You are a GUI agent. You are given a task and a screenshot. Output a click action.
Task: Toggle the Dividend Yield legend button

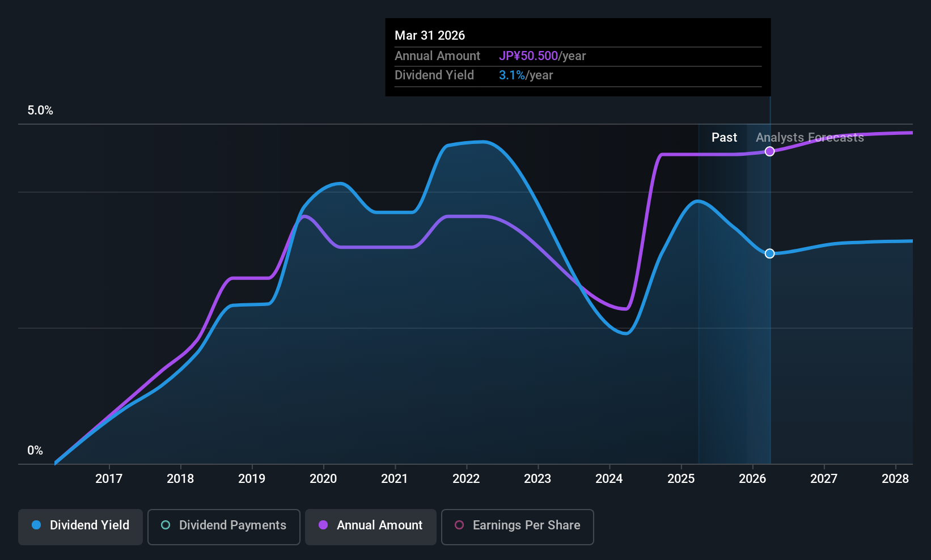[81, 527]
